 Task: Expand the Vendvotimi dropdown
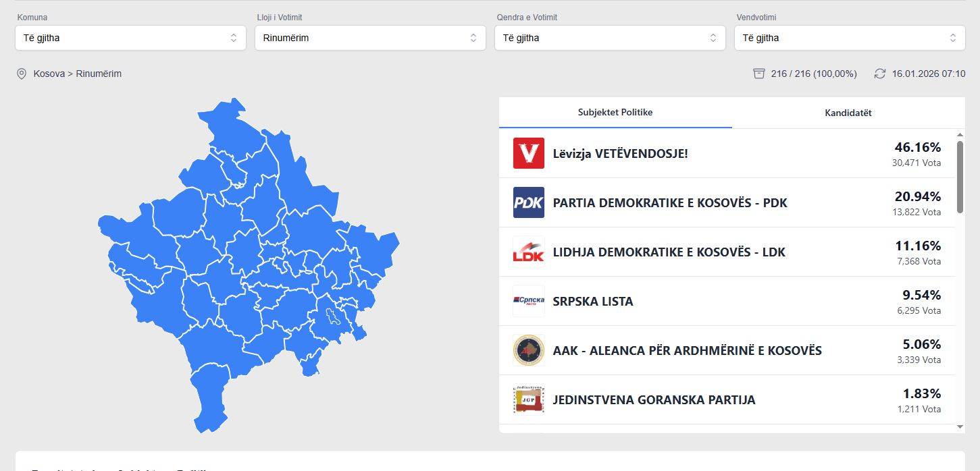pyautogui.click(x=850, y=38)
